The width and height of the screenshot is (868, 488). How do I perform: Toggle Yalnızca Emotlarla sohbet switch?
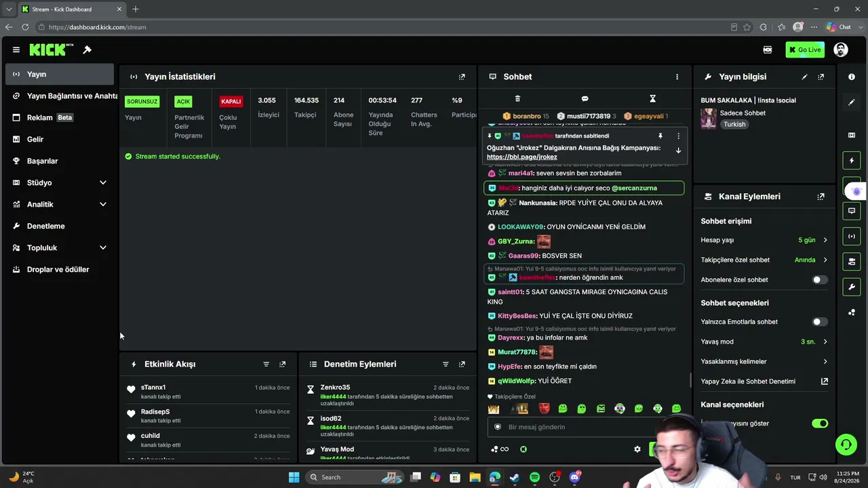(x=820, y=322)
